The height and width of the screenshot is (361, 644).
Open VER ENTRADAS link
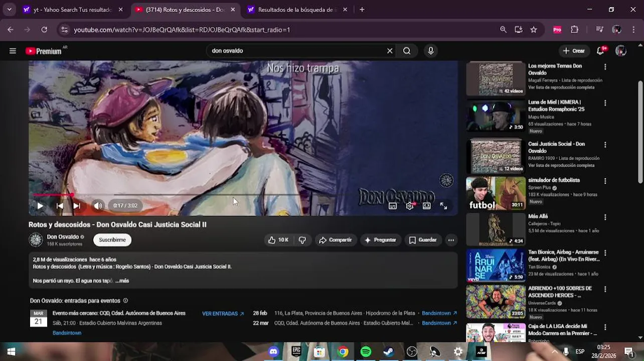pos(223,314)
